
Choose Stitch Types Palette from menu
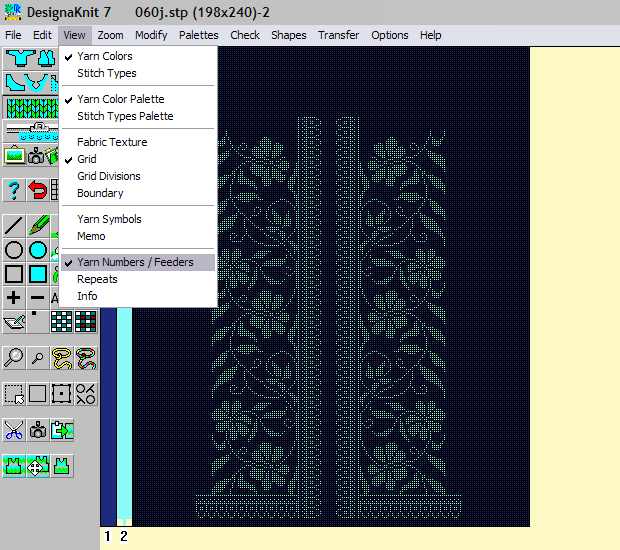coord(125,116)
